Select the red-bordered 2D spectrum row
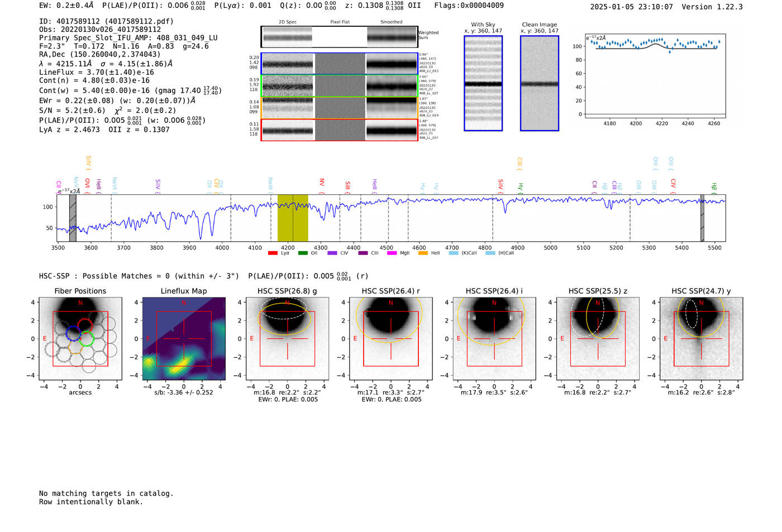This screenshot has height=532, width=782. coord(340,130)
